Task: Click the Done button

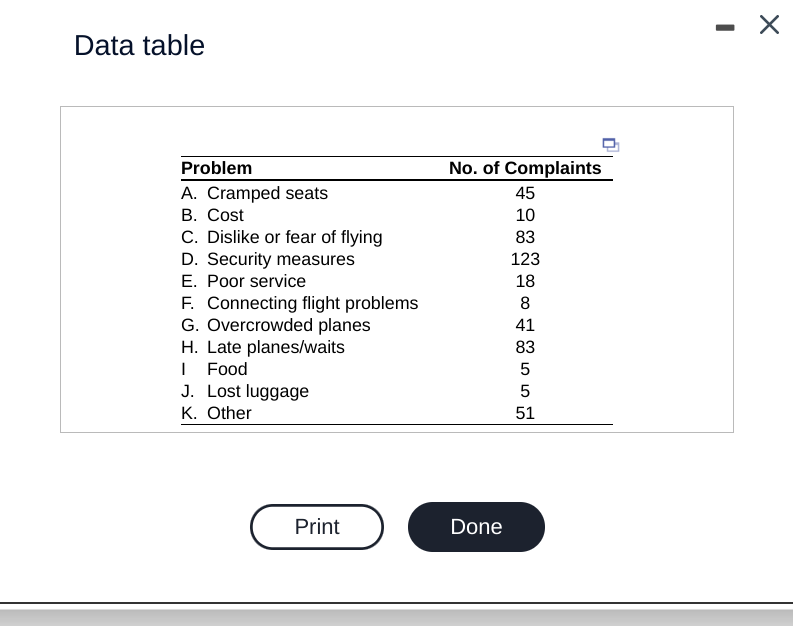Action: (x=476, y=526)
